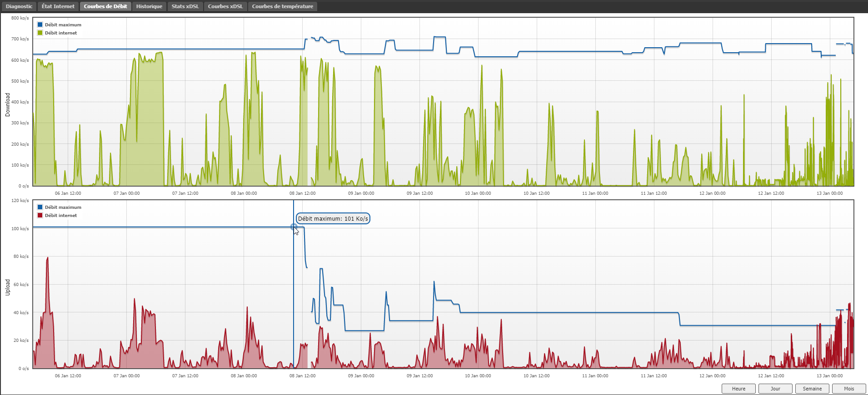Image resolution: width=868 pixels, height=395 pixels.
Task: Select the Courbes de Débit tab
Action: tap(105, 6)
